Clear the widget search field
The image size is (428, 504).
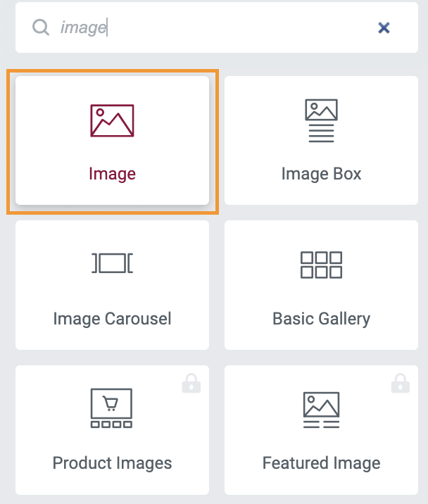click(384, 27)
